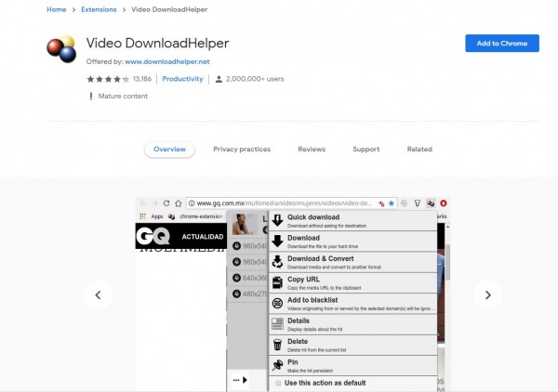Image resolution: width=558 pixels, height=392 pixels.
Task: Click the back arrow in screenshot browser
Action: [142, 203]
